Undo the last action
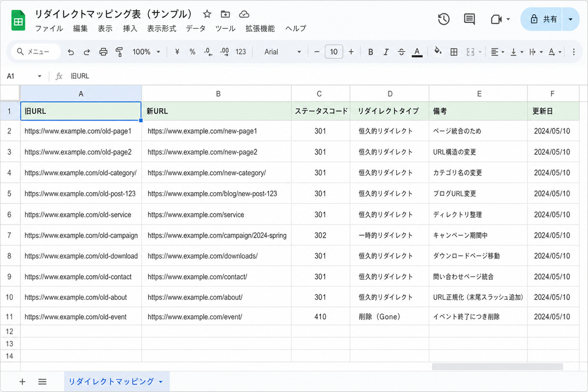588x392 pixels. pos(71,52)
